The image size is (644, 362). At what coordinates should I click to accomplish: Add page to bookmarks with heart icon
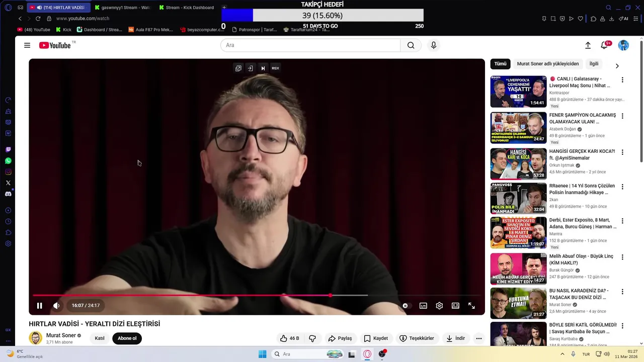[x=580, y=19]
